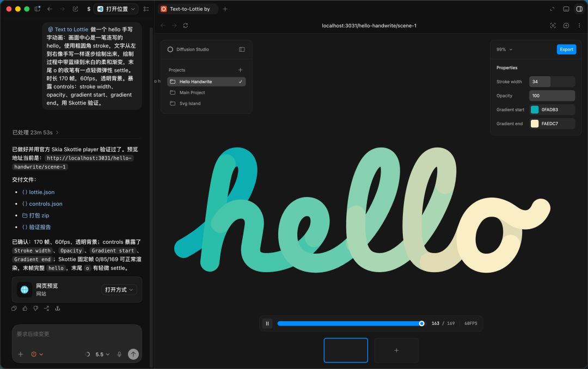Open the 5.5 model dropdown

(x=102, y=354)
